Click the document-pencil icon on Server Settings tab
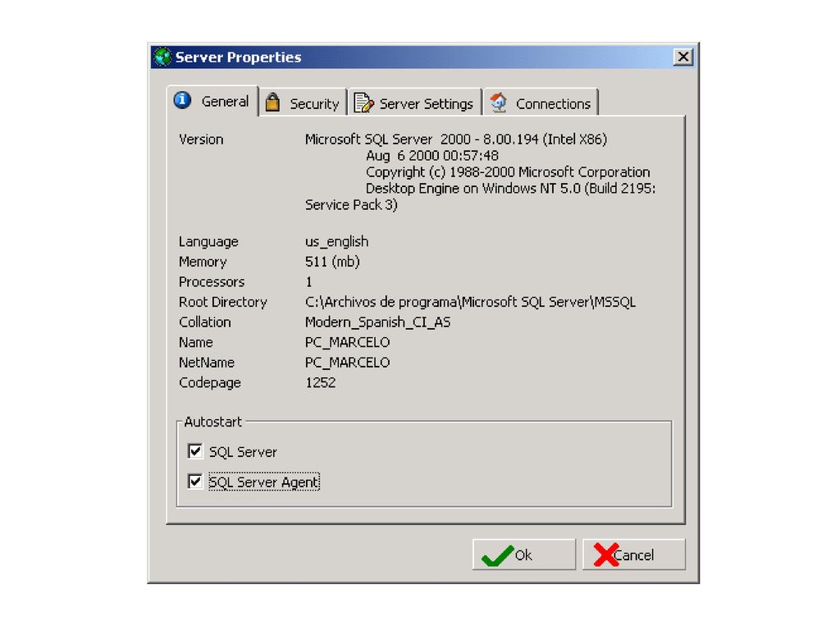840x630 pixels. pyautogui.click(x=363, y=103)
